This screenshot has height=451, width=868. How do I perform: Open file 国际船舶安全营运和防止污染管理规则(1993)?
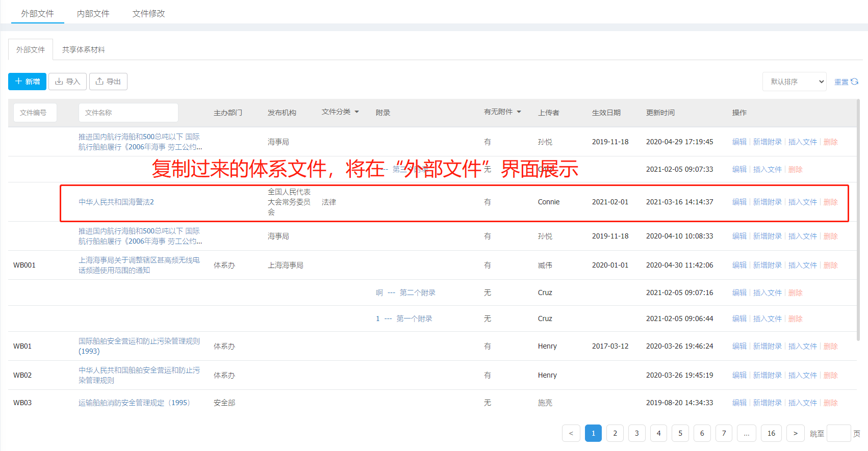(139, 346)
